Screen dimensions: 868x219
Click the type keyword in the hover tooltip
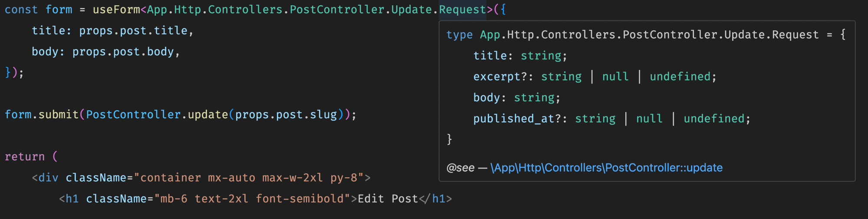460,35
